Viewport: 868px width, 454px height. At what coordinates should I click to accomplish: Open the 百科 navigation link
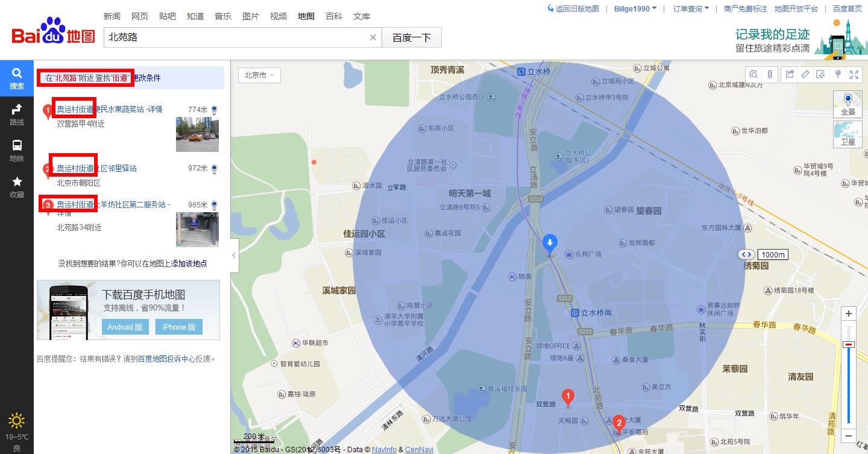click(334, 16)
